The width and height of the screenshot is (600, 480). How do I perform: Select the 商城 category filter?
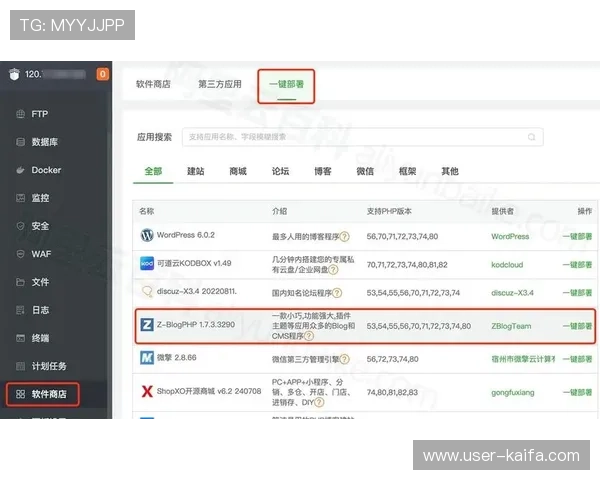(x=238, y=171)
